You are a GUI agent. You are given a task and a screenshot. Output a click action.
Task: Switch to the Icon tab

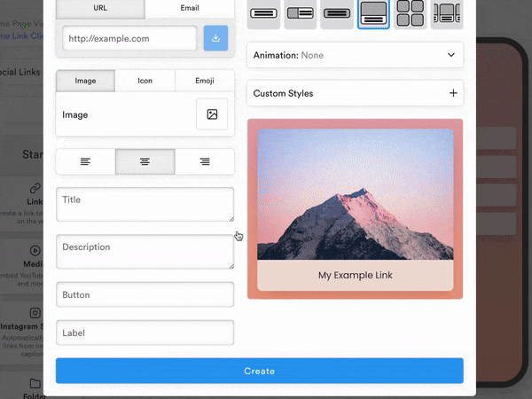(x=145, y=81)
